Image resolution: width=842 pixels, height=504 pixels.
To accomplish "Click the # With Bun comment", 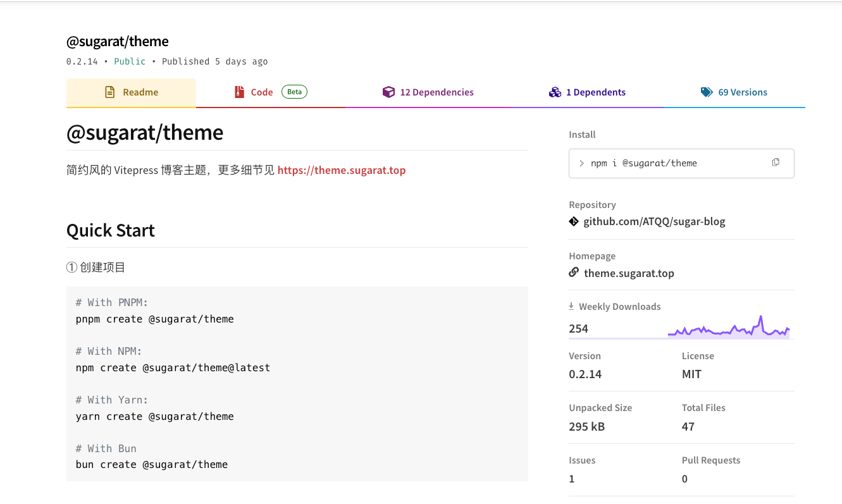I will point(106,448).
